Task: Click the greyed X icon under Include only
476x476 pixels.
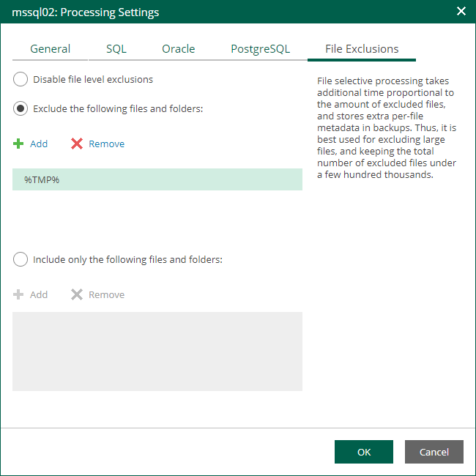Action: pos(77,294)
